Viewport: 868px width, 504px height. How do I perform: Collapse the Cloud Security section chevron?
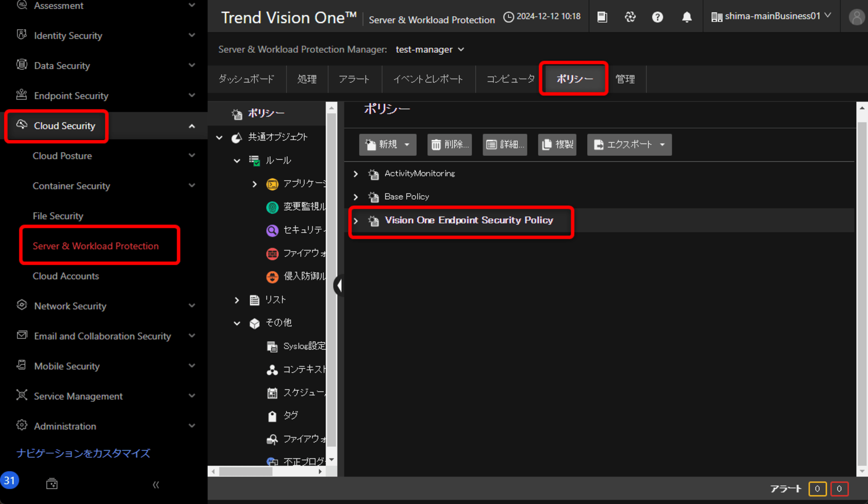[x=192, y=126]
